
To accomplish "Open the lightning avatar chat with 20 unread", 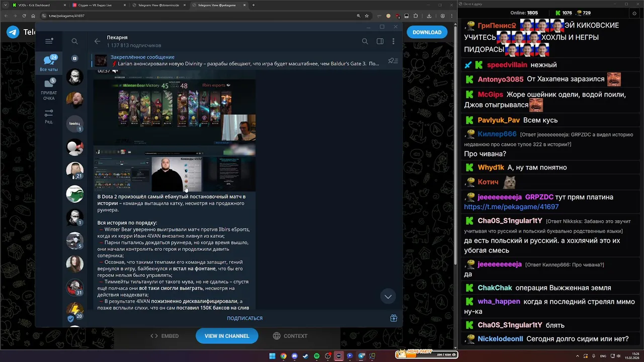I will (75, 310).
